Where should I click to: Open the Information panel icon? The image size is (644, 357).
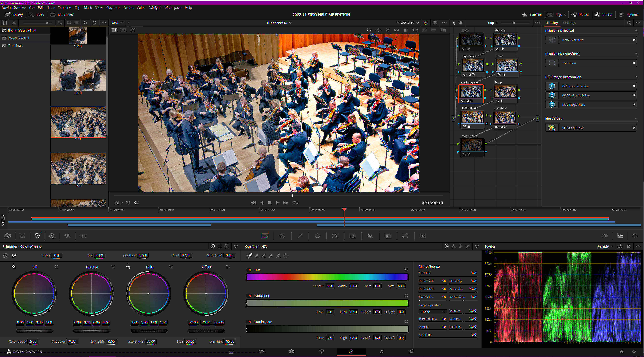(x=635, y=236)
